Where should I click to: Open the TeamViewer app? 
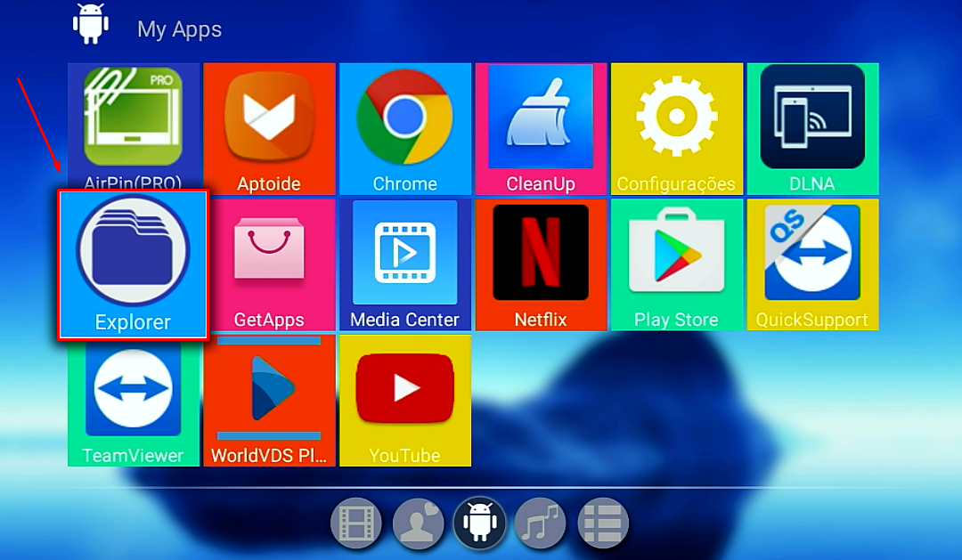click(133, 403)
